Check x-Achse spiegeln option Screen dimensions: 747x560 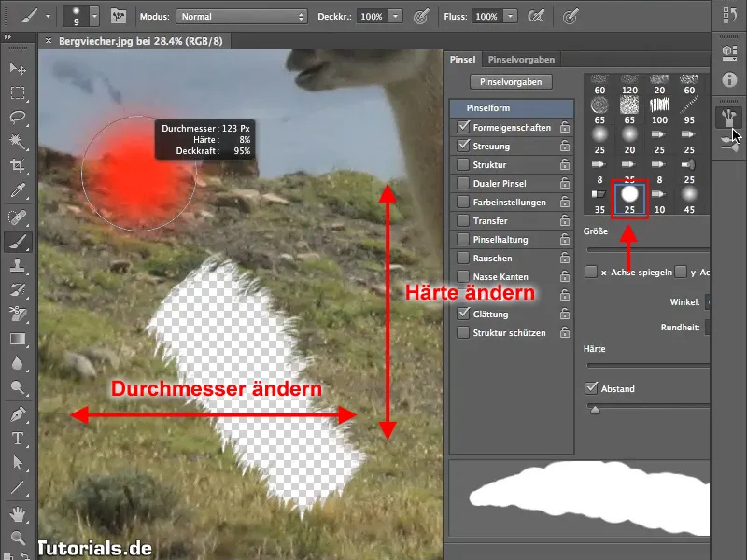(591, 272)
